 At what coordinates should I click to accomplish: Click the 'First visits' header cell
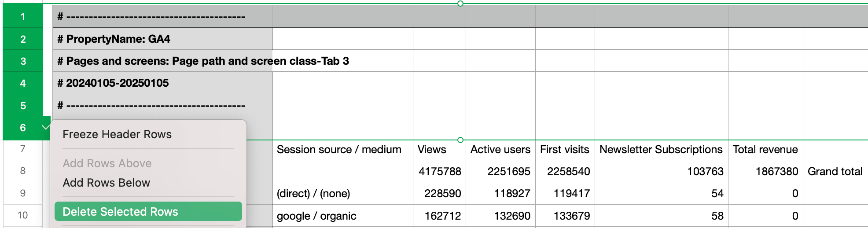pos(565,150)
